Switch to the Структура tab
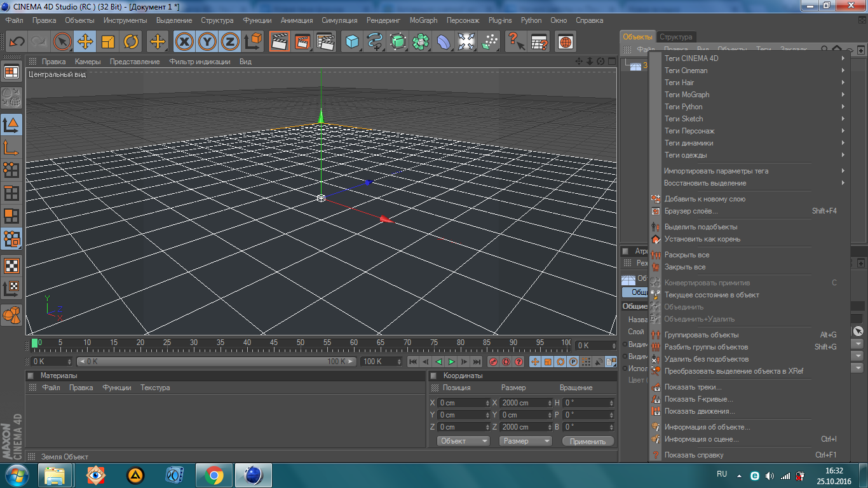868x488 pixels. pos(676,37)
